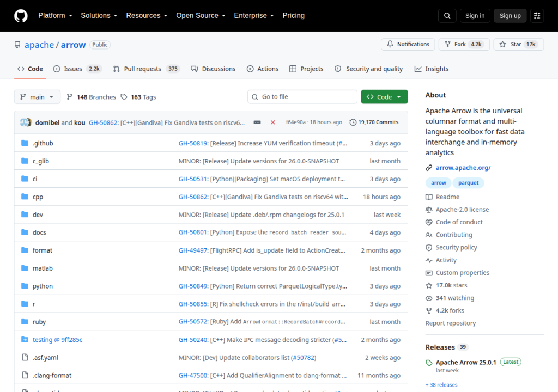Open the apache organization link
The width and height of the screenshot is (558, 392).
(39, 45)
